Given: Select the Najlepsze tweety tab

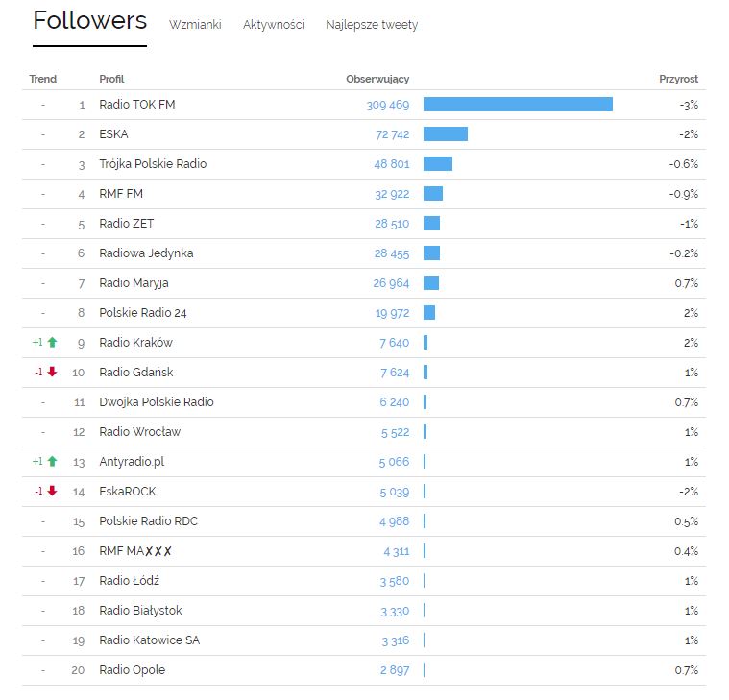Looking at the screenshot, I should click(372, 25).
